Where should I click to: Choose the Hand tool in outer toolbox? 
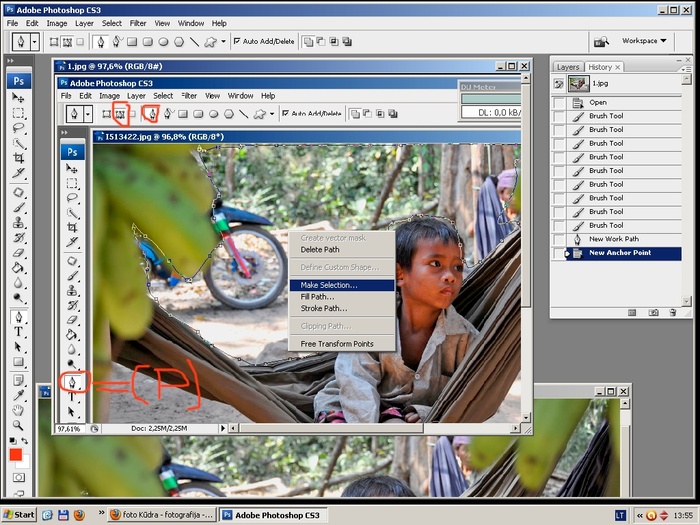tap(18, 410)
